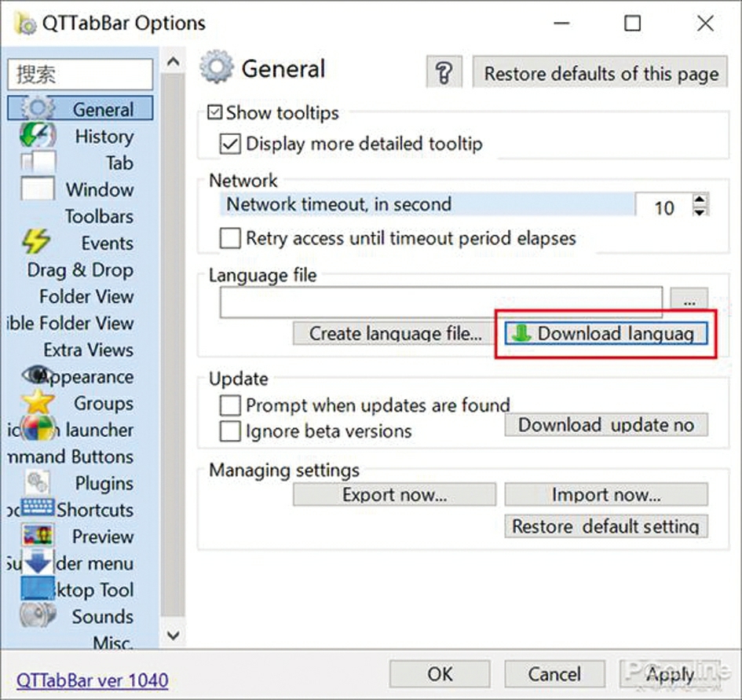Click Restore defaults of this page
The image size is (742, 700).
coord(601,73)
